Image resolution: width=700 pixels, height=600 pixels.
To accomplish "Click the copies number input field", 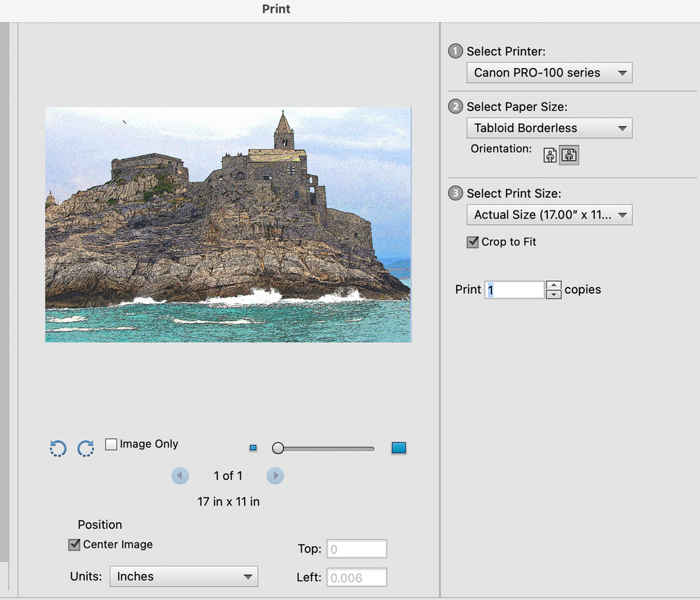I will [514, 289].
